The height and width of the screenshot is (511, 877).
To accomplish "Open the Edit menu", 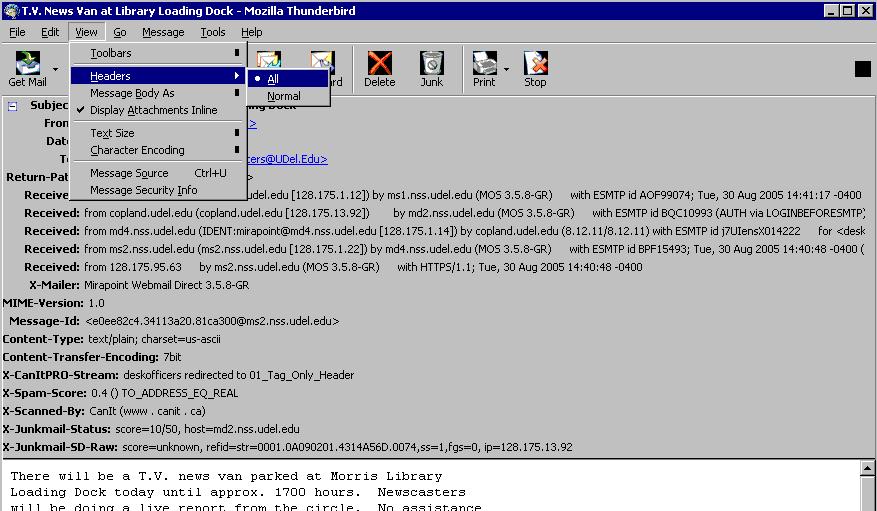I will tap(50, 32).
